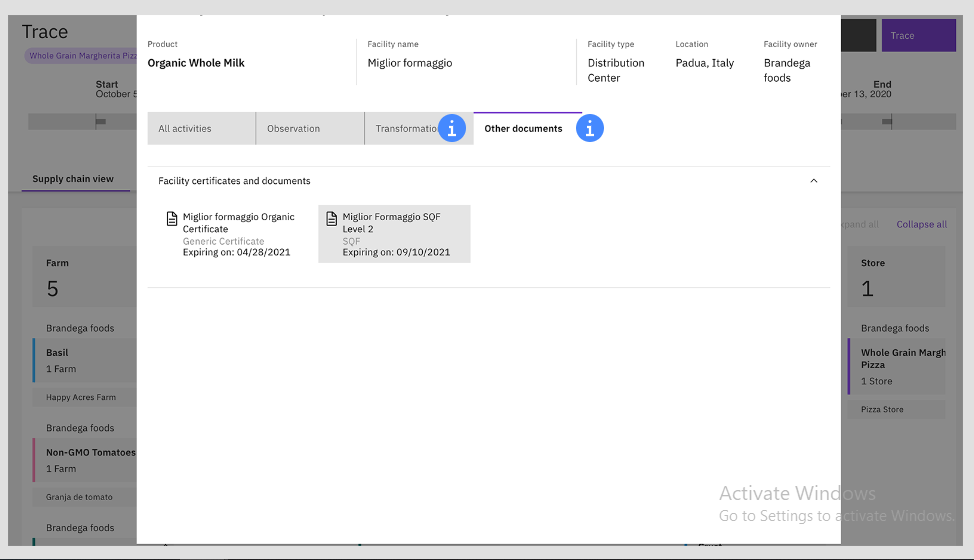Click the Store count header
Screen dimensions: 974x560
click(896, 276)
